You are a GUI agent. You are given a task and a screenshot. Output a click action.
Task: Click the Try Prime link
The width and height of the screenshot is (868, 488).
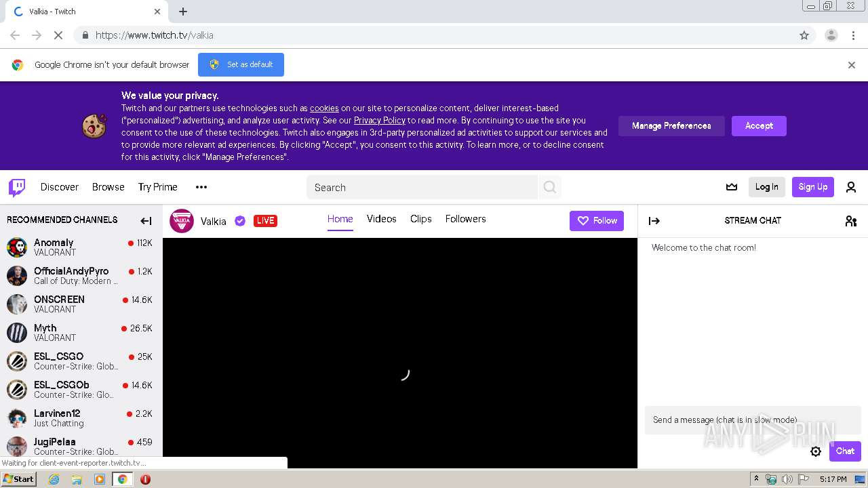[x=158, y=187]
